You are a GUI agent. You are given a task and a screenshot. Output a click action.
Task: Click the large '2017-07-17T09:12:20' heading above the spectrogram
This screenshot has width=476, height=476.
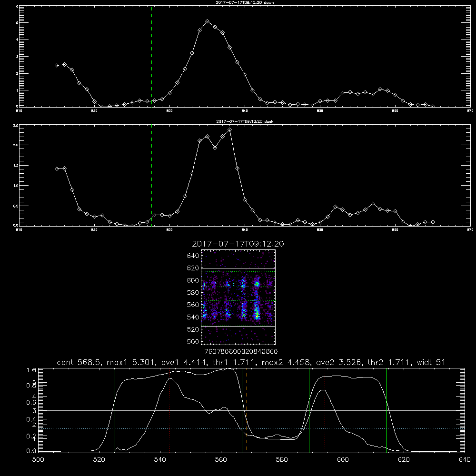238,244
